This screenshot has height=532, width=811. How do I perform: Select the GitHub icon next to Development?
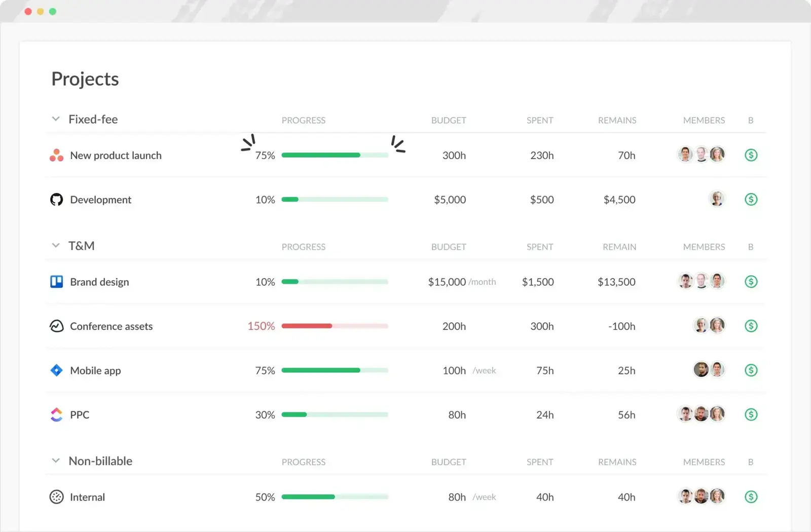pyautogui.click(x=56, y=199)
